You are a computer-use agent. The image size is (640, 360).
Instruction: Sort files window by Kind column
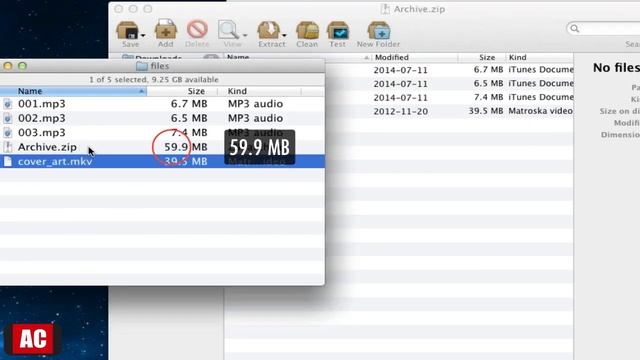click(260, 91)
